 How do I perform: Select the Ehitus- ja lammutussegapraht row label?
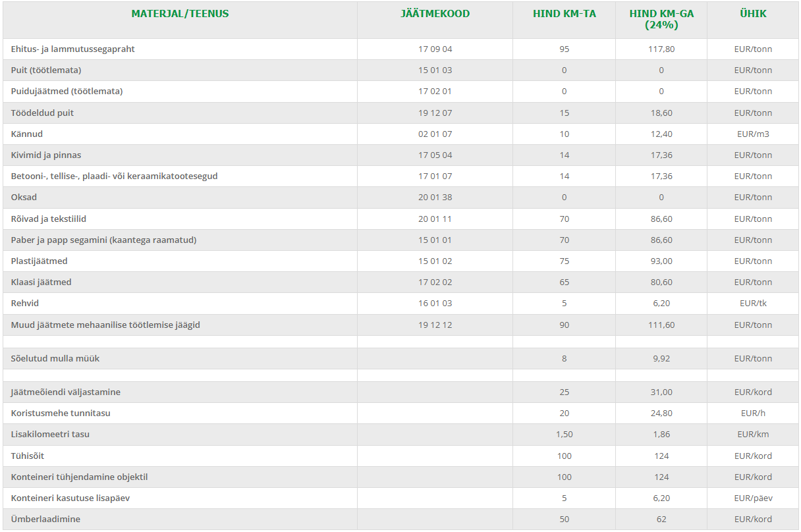[73, 49]
